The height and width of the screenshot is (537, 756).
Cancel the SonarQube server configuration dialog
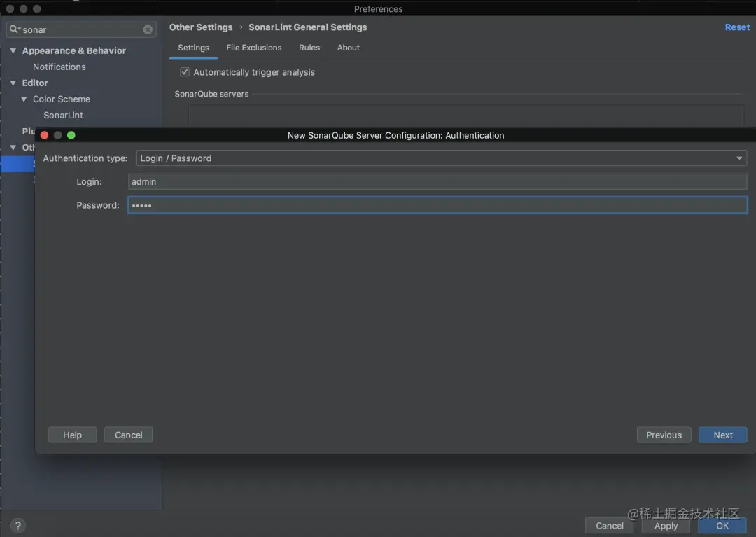pyautogui.click(x=128, y=435)
